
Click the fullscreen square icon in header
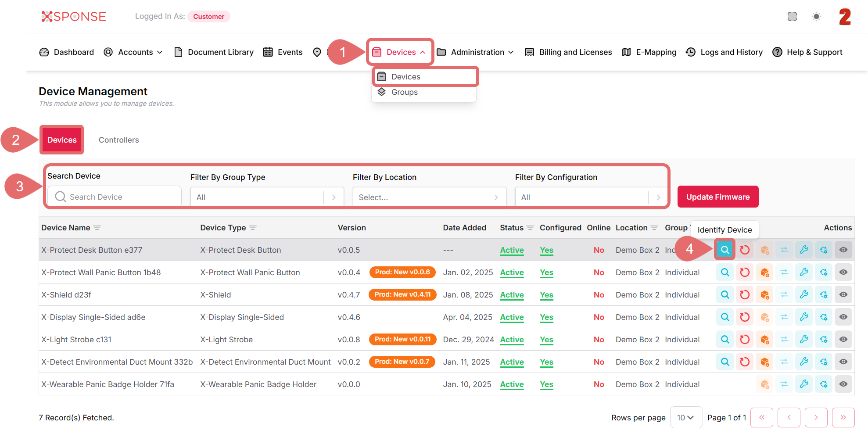[792, 17]
